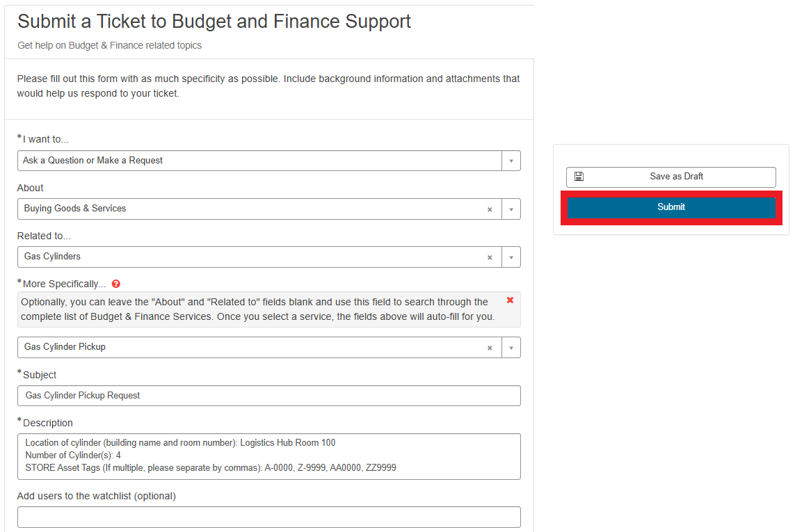
Task: Dismiss the optional fields hint box
Action: (510, 300)
